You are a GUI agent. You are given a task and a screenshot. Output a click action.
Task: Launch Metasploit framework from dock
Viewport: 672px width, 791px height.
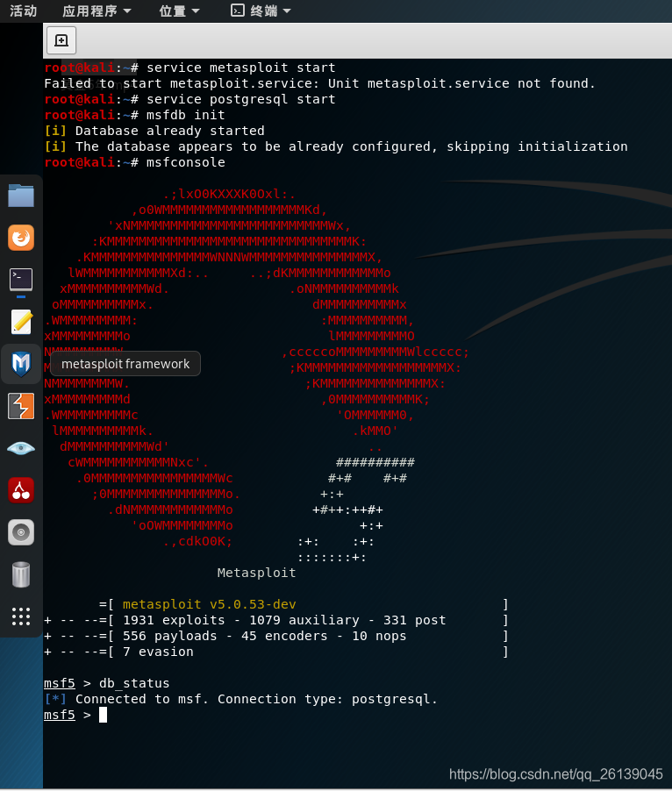tap(21, 364)
